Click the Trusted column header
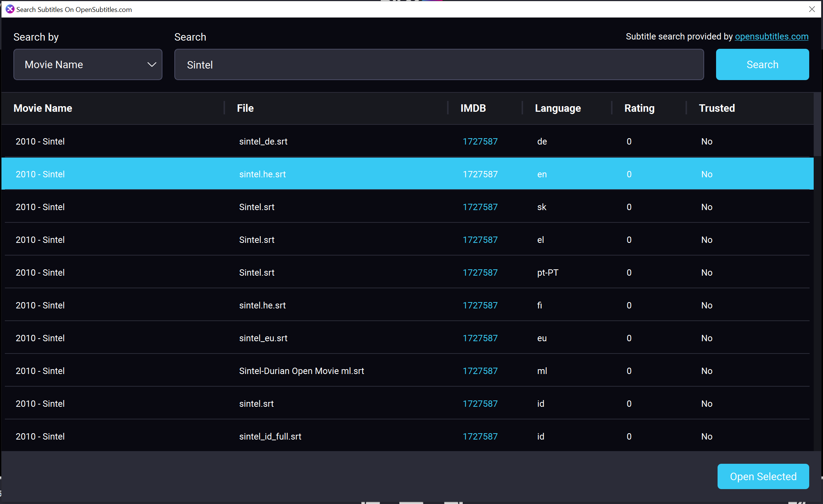Image resolution: width=823 pixels, height=504 pixels. pyautogui.click(x=716, y=108)
